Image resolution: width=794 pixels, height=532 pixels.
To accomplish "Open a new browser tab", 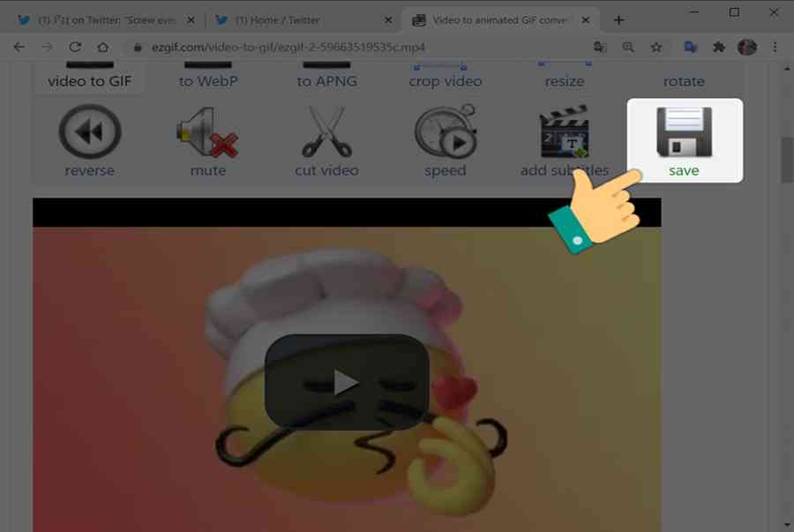I will tap(618, 20).
